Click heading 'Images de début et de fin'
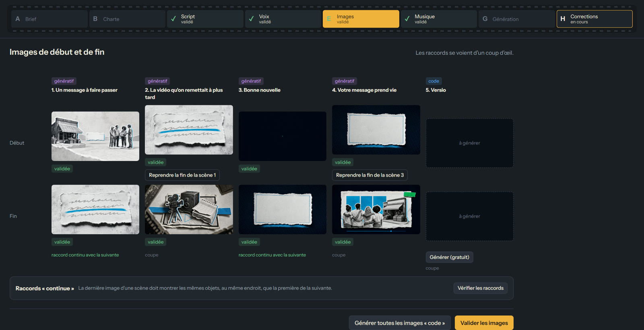Screen dimensions: 644x330 pyautogui.click(x=57, y=52)
